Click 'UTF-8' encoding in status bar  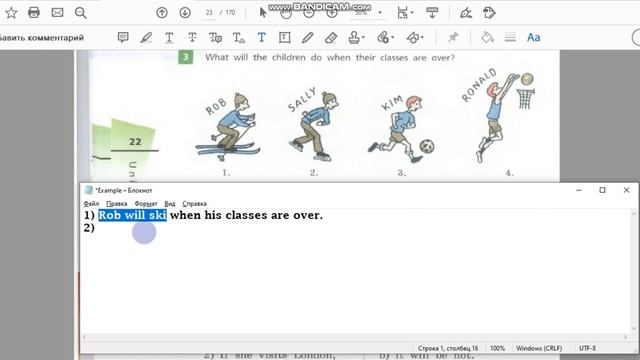click(587, 348)
